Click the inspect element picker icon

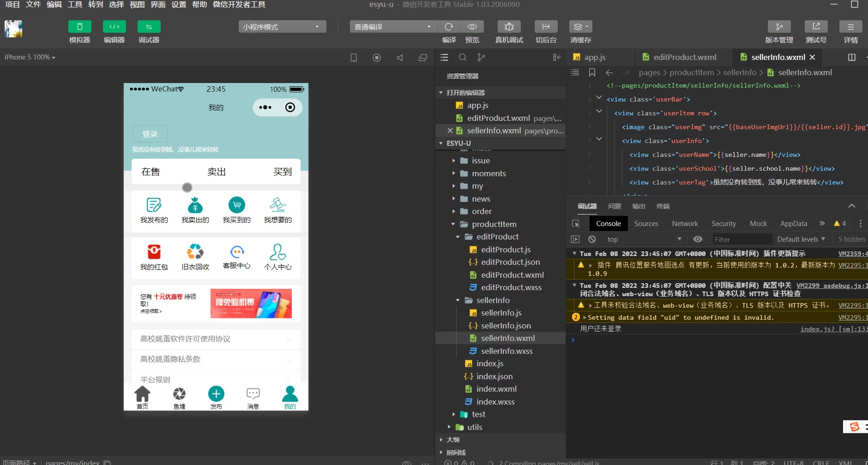pos(576,223)
